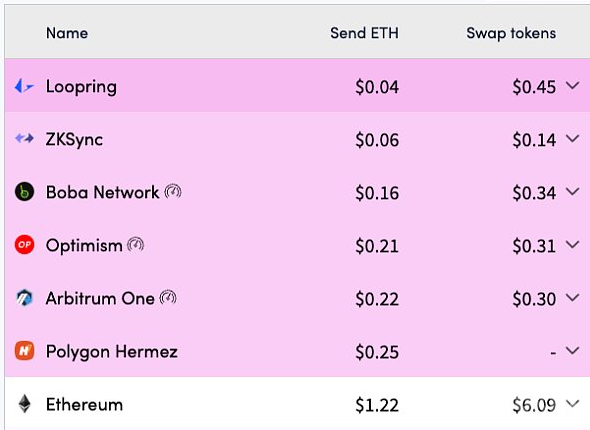Sort by Swap tokens column header
The image size is (590, 430).
511,33
